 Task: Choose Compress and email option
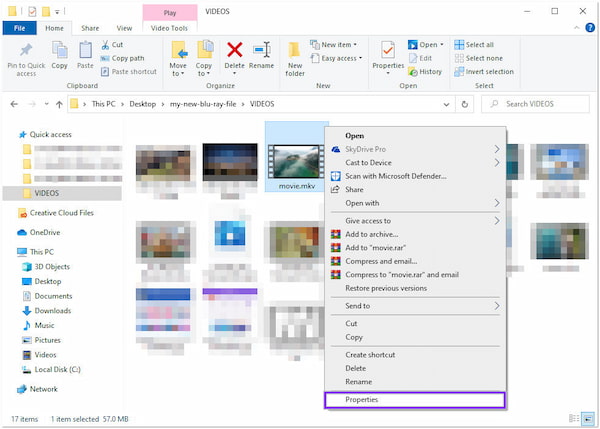(415, 261)
